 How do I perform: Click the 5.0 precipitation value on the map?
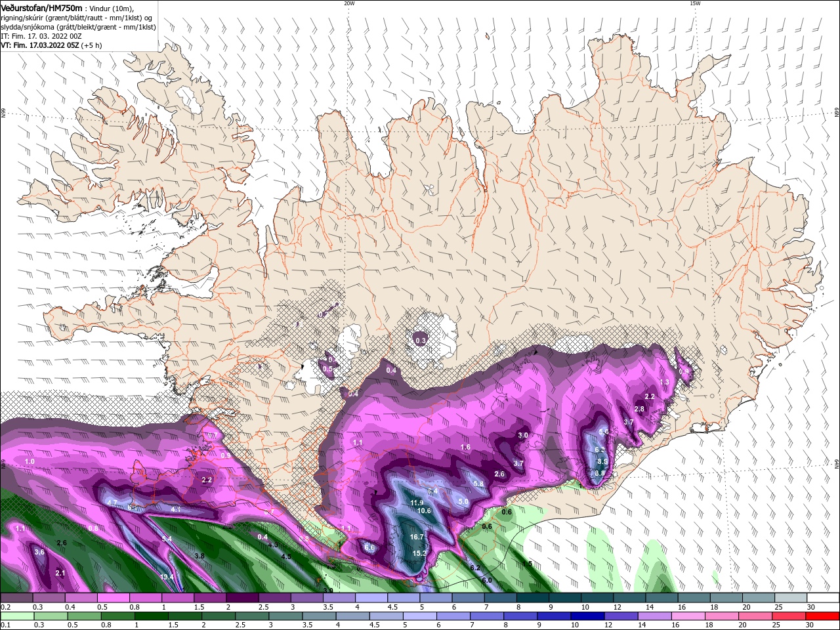click(x=463, y=501)
